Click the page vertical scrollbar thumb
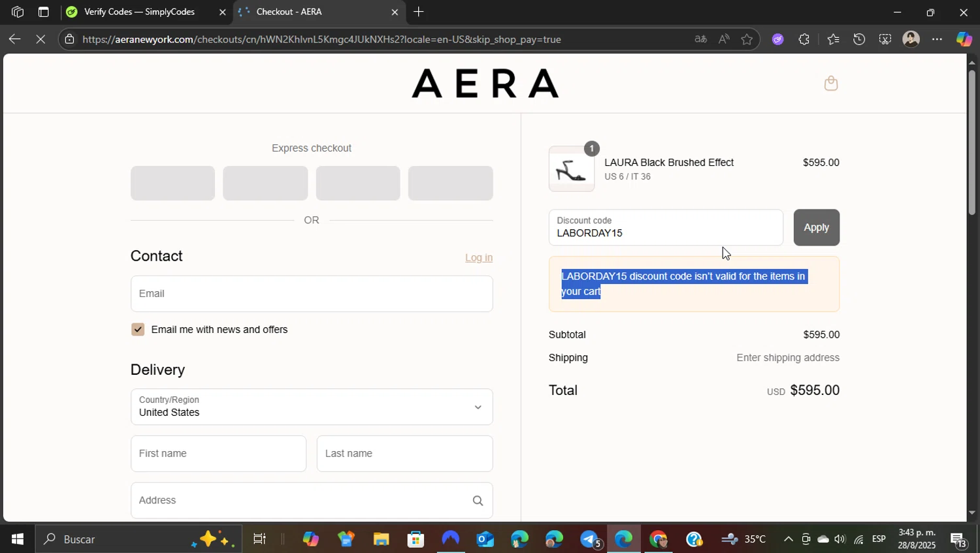 point(972,141)
